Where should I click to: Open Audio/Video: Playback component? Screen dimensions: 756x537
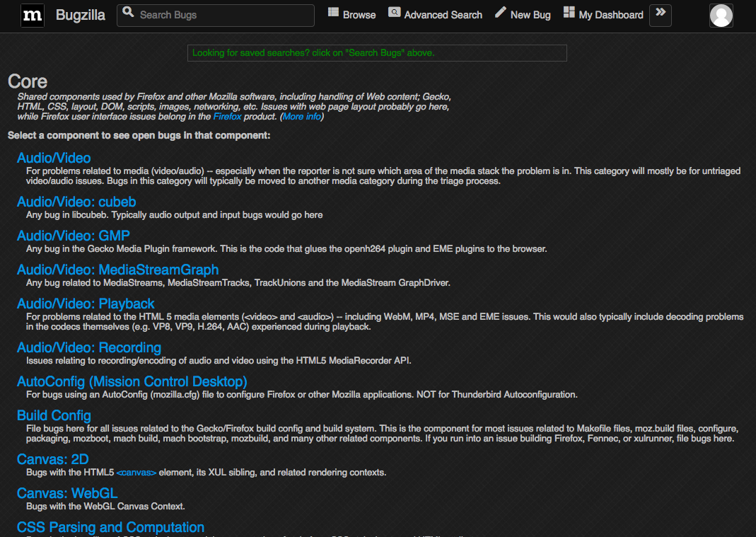pyautogui.click(x=86, y=304)
